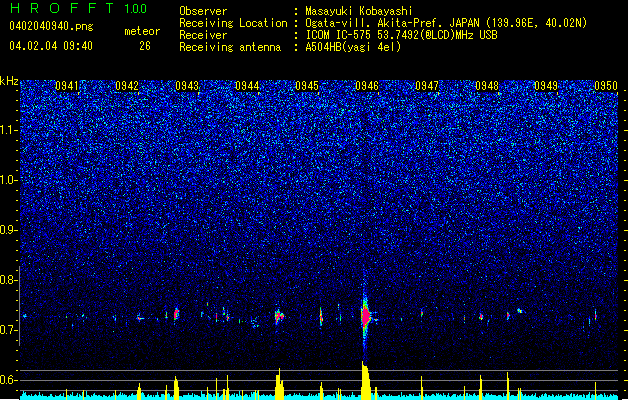Click the HROFFT 1.0.0 title text
The height and width of the screenshot is (400, 629).
click(x=78, y=8)
